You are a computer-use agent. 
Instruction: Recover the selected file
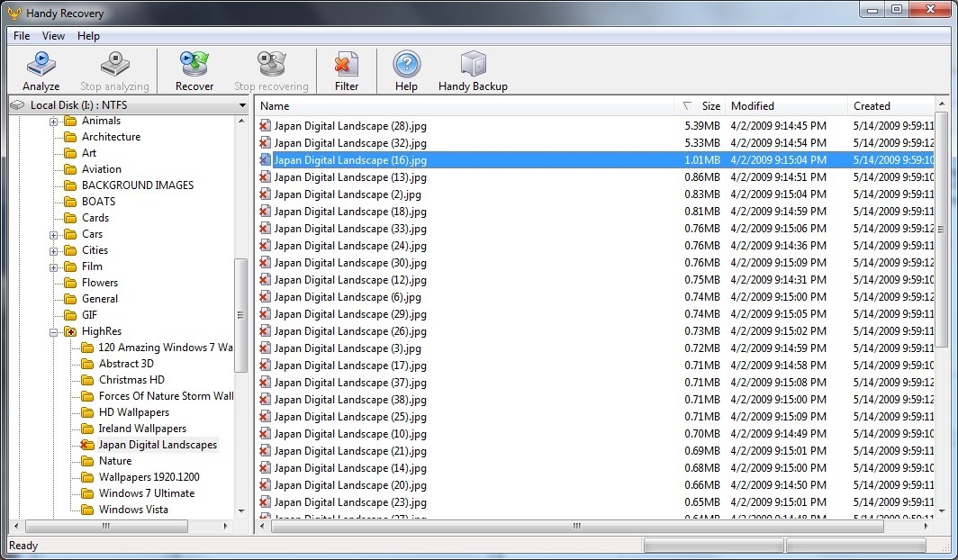(194, 71)
